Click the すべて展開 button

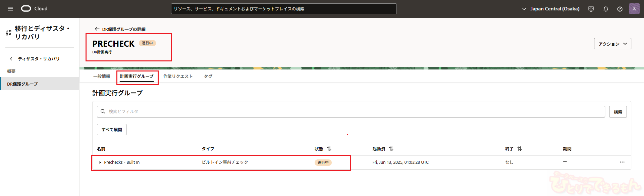point(112,130)
